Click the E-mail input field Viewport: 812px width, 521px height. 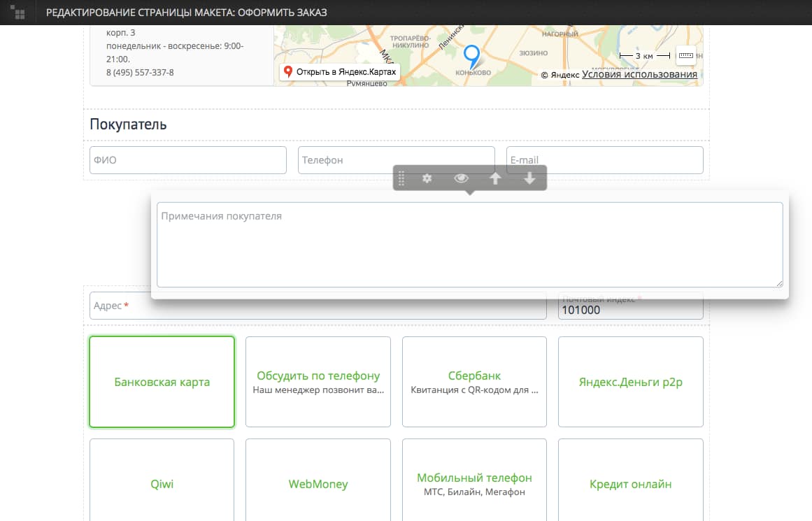coord(604,160)
